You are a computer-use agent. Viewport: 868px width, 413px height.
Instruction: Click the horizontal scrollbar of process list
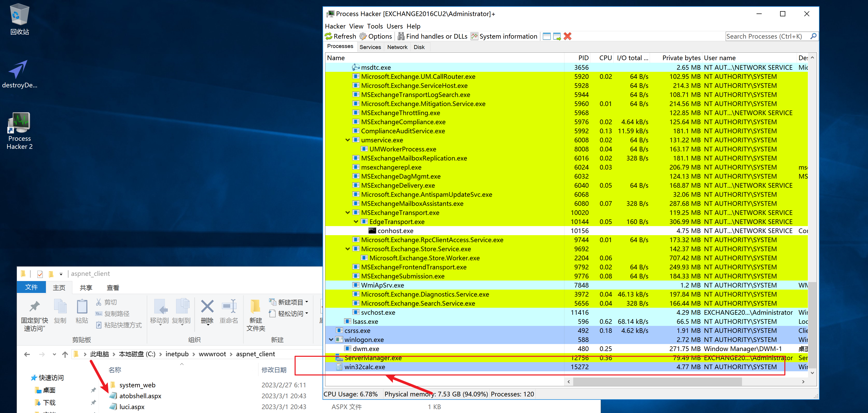coord(657,382)
